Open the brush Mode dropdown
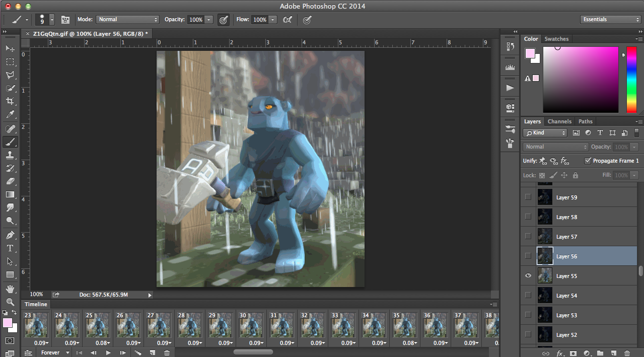This screenshot has height=357, width=644. coord(127,20)
